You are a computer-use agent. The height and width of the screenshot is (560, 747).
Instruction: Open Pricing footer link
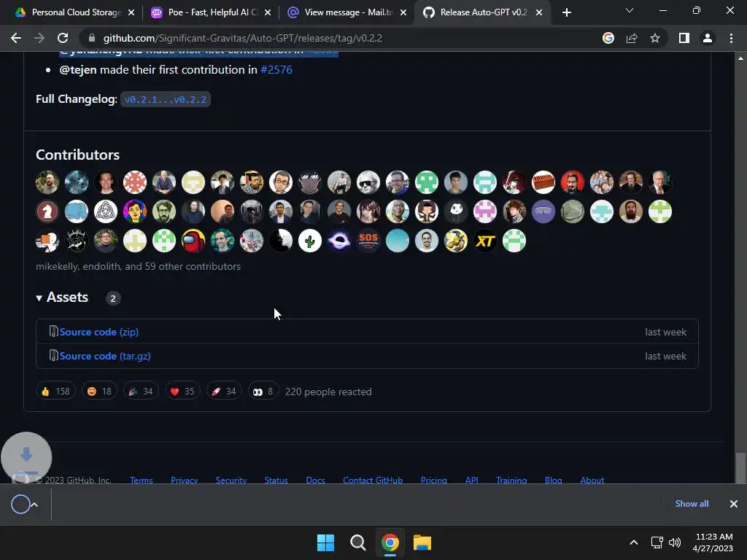click(433, 480)
